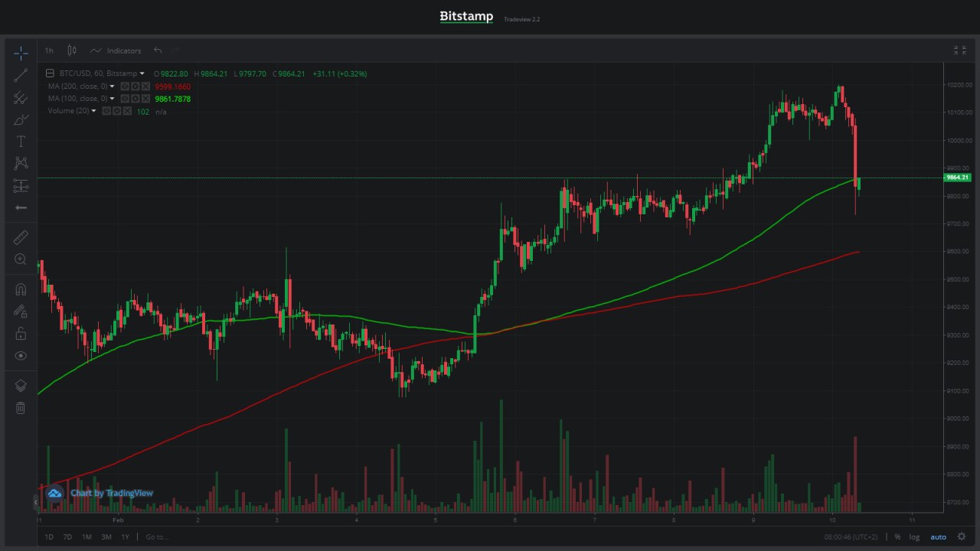Viewport: 980px width, 551px height.
Task: Set the range to 3M
Action: tap(106, 537)
